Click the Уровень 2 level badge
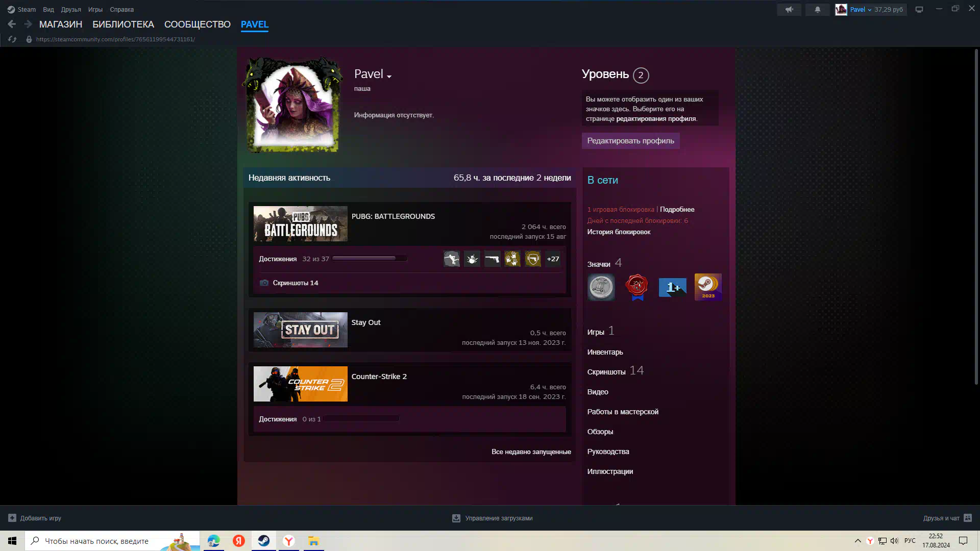This screenshot has height=551, width=980. point(641,76)
